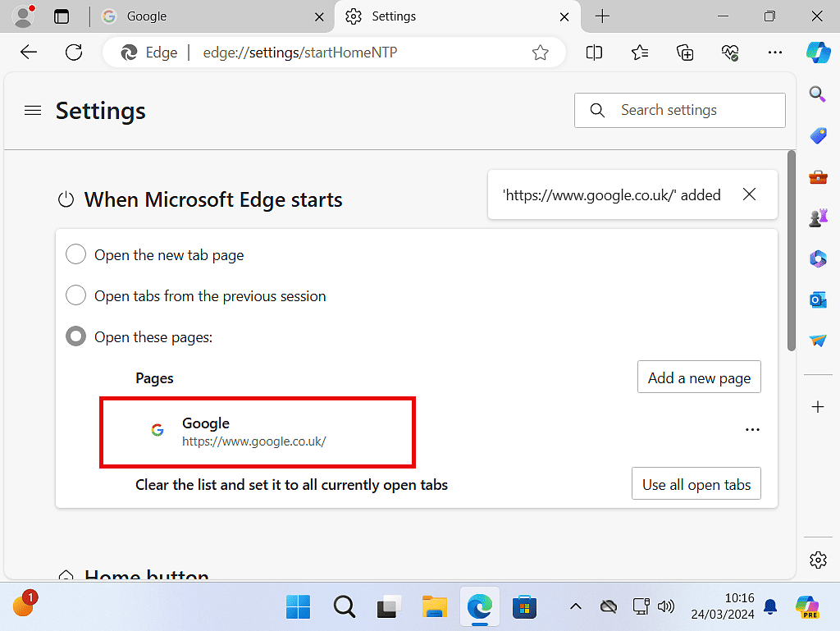Open the widgets icon with badge
The image size is (840, 631).
(x=25, y=604)
